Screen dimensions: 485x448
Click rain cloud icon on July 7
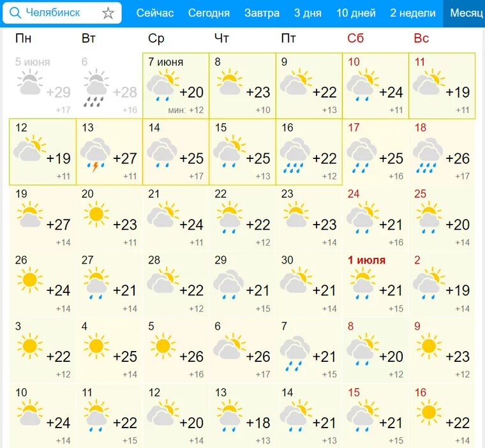[295, 354]
